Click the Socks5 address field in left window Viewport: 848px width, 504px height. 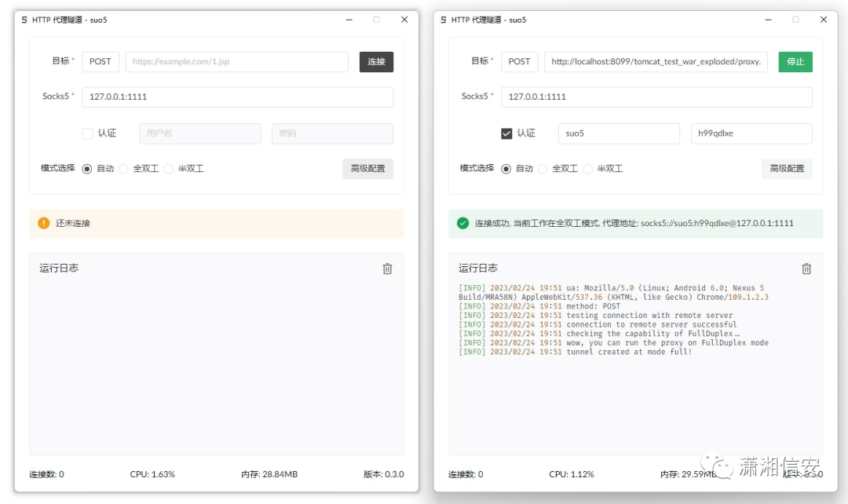238,97
